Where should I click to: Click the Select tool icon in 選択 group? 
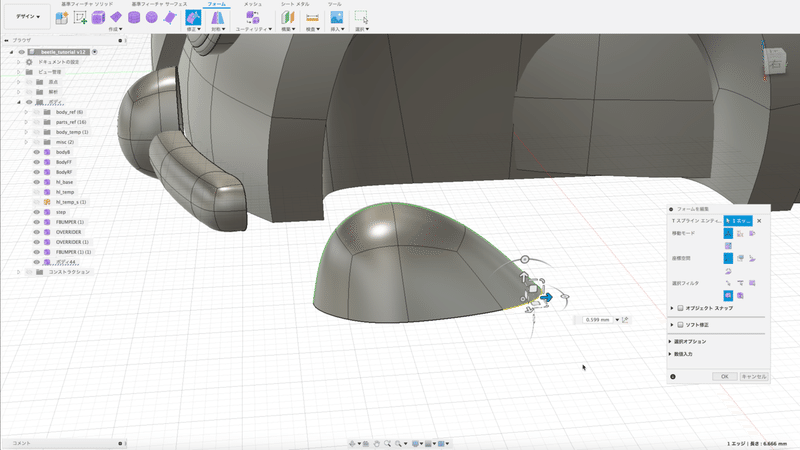pos(361,17)
